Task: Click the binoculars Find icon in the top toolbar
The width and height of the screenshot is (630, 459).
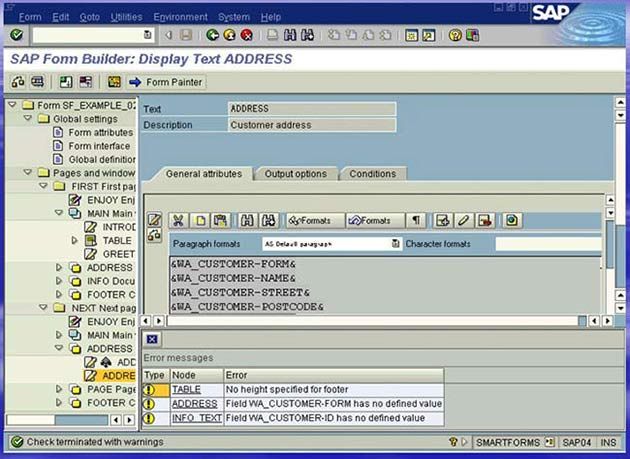Action: [290, 35]
